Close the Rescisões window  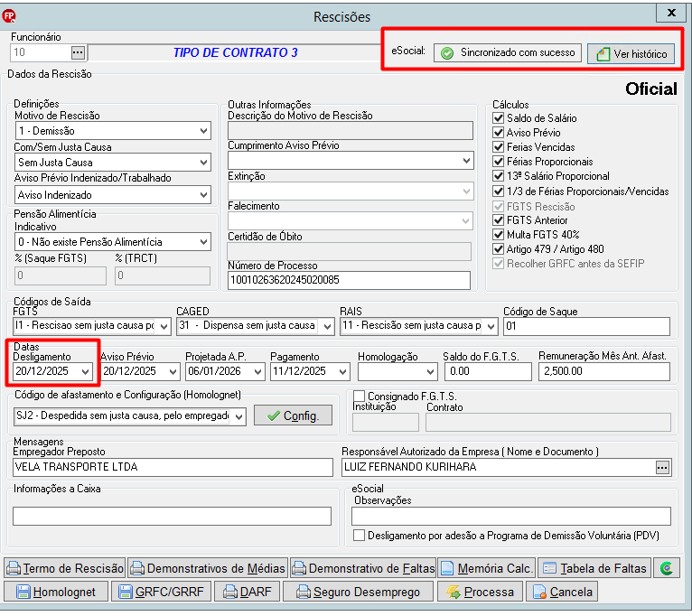[671, 13]
